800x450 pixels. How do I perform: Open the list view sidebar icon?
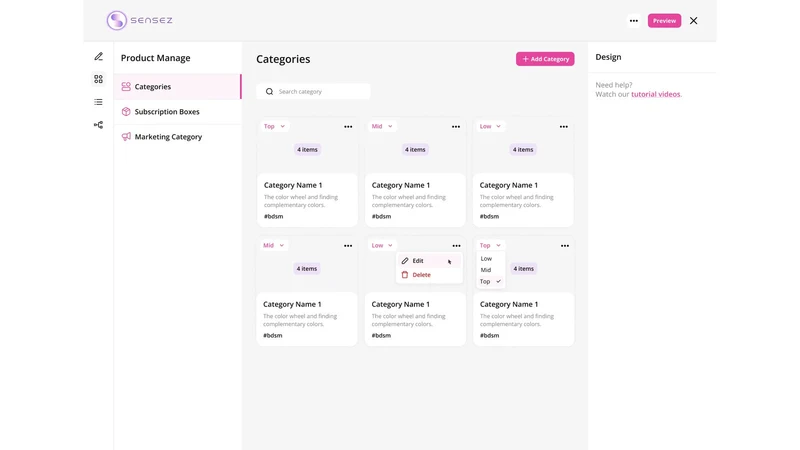pos(98,102)
